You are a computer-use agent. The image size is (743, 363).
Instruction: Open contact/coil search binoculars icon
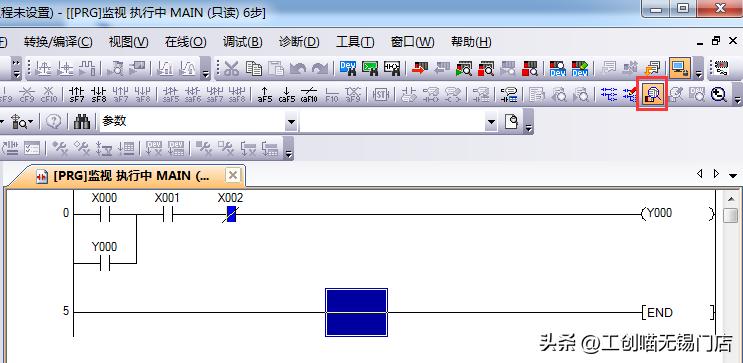coord(392,69)
